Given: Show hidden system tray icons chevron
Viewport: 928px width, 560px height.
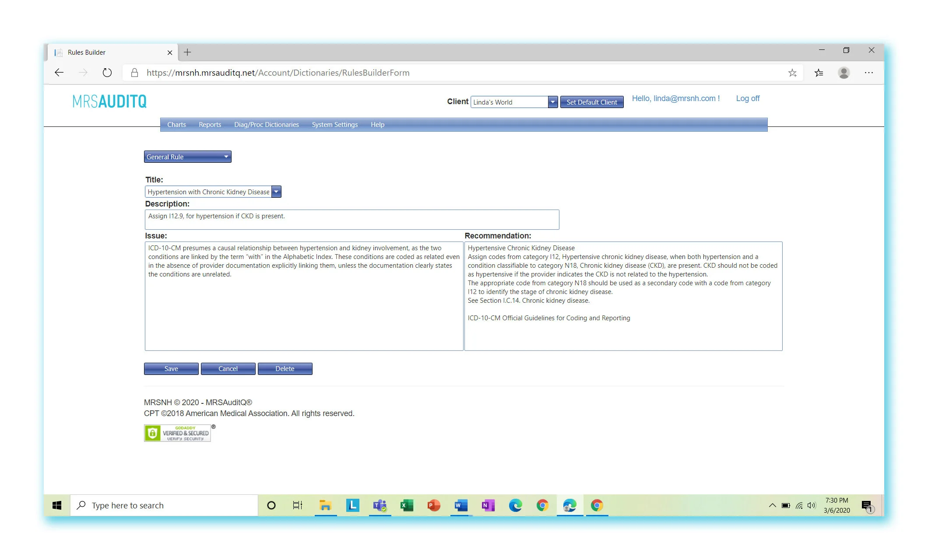Looking at the screenshot, I should click(772, 505).
